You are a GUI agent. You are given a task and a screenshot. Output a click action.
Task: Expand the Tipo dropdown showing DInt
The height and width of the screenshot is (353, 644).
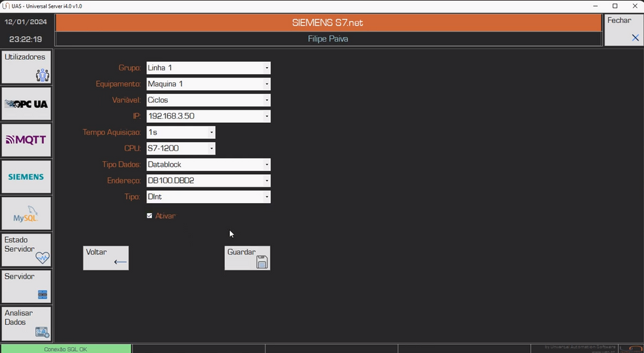(267, 197)
